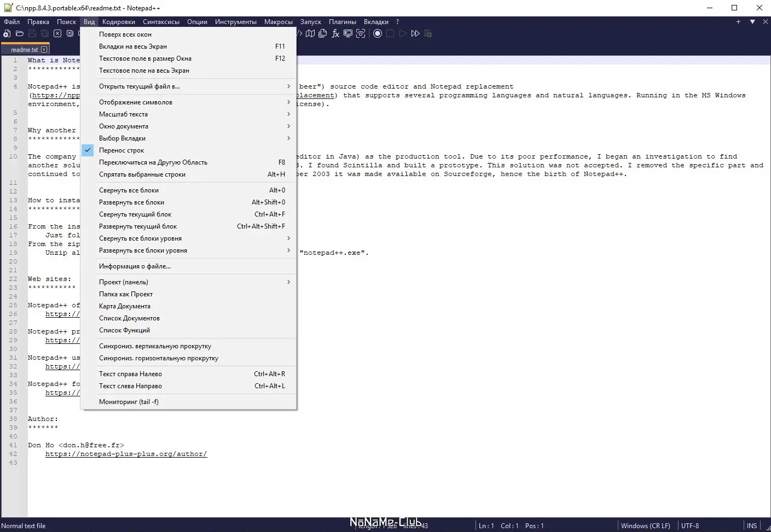Screen dimensions: 771x532
Task: Expand Проект (панель) submenu
Action: click(x=188, y=282)
